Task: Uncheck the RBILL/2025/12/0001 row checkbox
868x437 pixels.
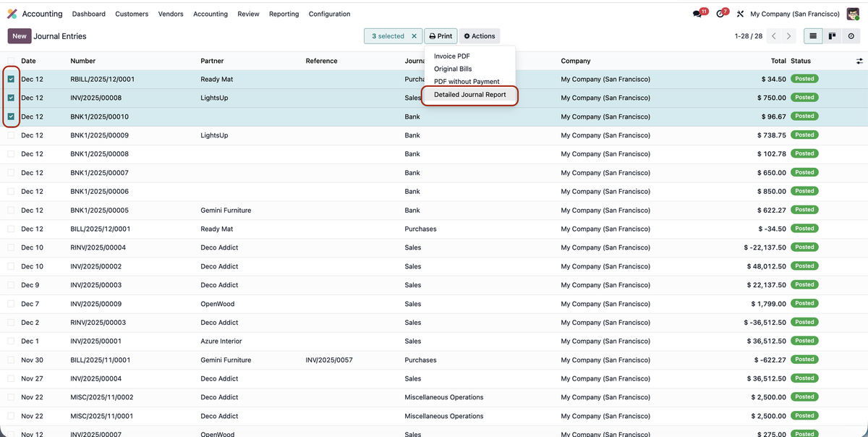Action: (x=10, y=79)
